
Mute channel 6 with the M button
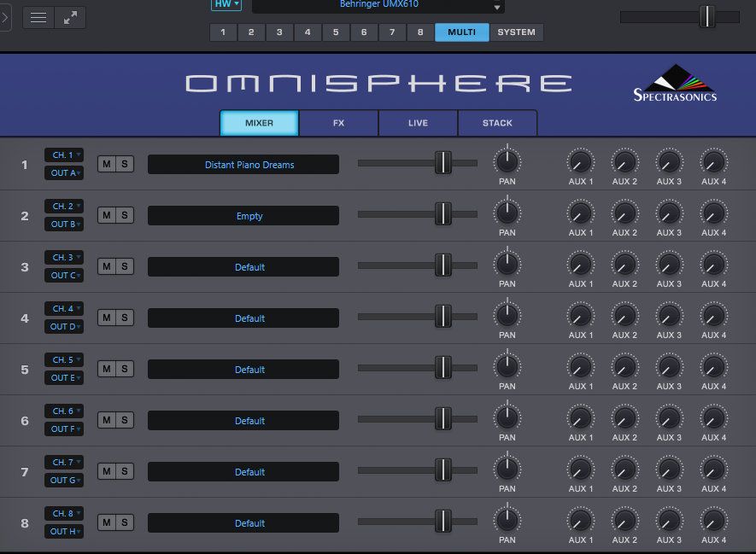click(x=107, y=420)
